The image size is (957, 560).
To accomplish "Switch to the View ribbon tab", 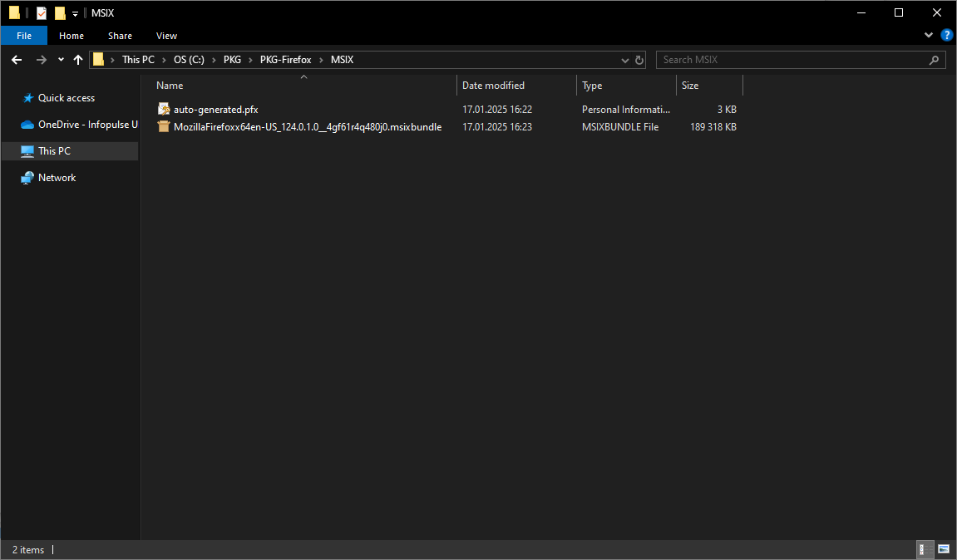I will pyautogui.click(x=166, y=36).
